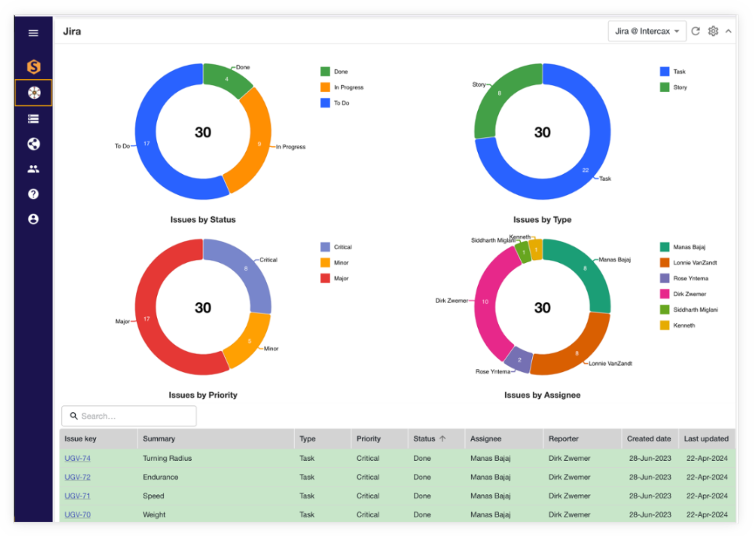
Task: Collapse the Jira panel with chevron
Action: tap(728, 31)
